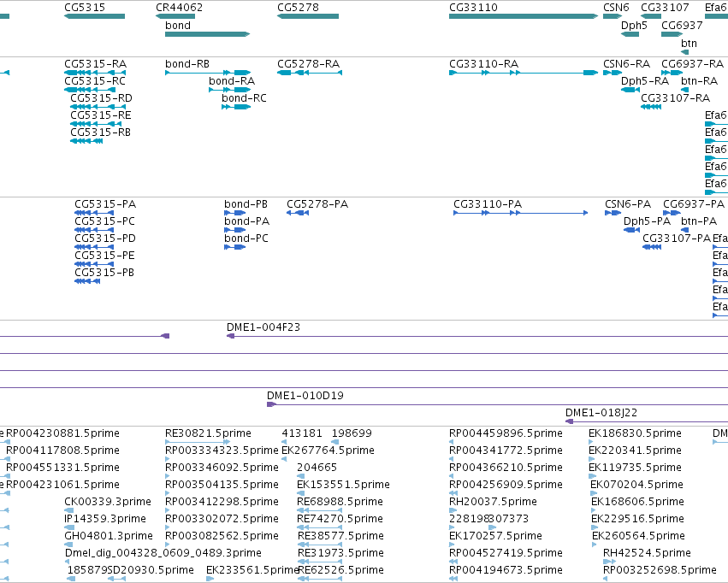Select protein bond-PC

235,247
